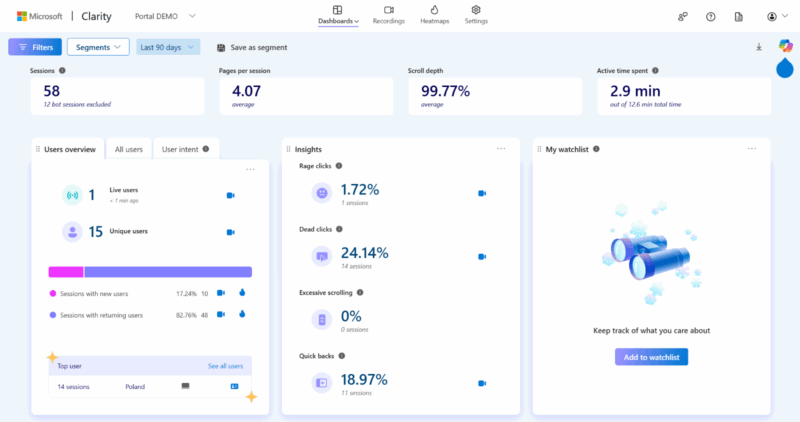Switch to the User intent tab

[x=185, y=149]
